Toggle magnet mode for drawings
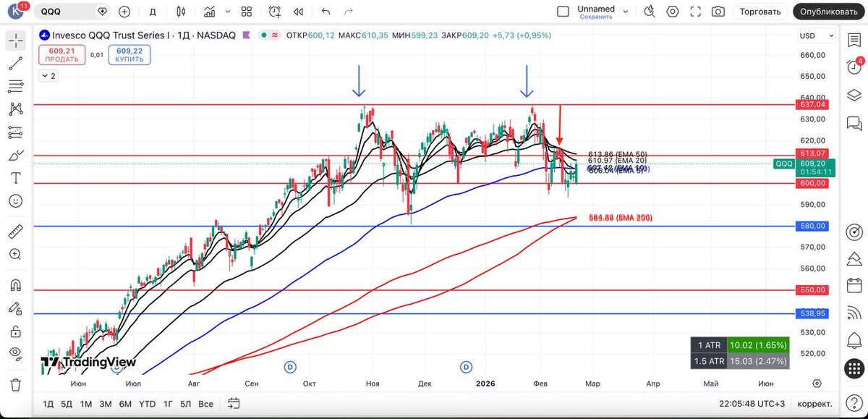This screenshot has width=868, height=419. click(x=15, y=285)
